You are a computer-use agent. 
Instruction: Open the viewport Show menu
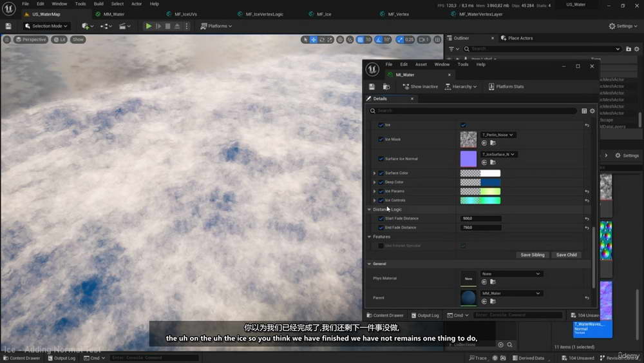[78, 39]
